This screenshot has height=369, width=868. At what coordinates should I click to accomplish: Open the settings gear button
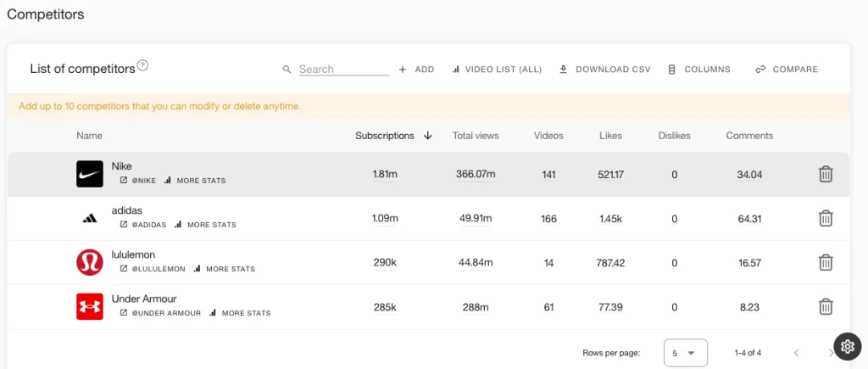847,346
